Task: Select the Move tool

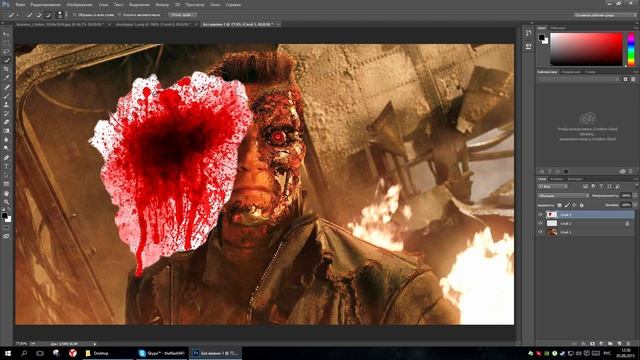Action: pyautogui.click(x=6, y=34)
